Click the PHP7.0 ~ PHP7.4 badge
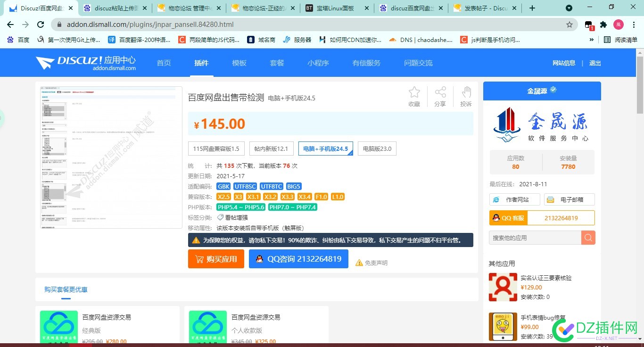 (x=292, y=207)
